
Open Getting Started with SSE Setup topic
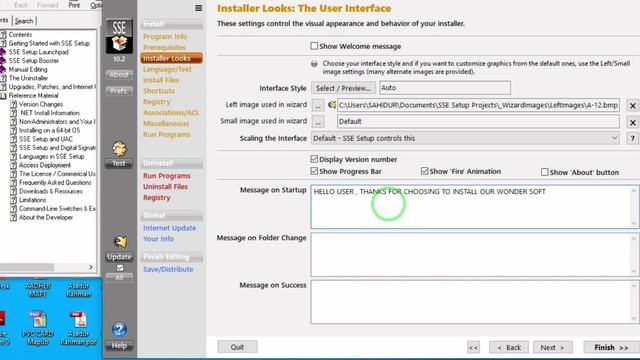click(x=49, y=43)
